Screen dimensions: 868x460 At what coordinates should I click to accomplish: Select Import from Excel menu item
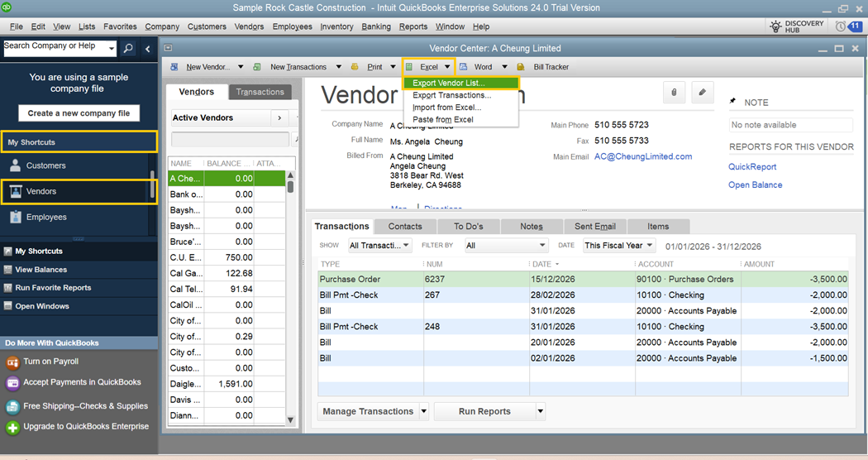tap(460, 108)
